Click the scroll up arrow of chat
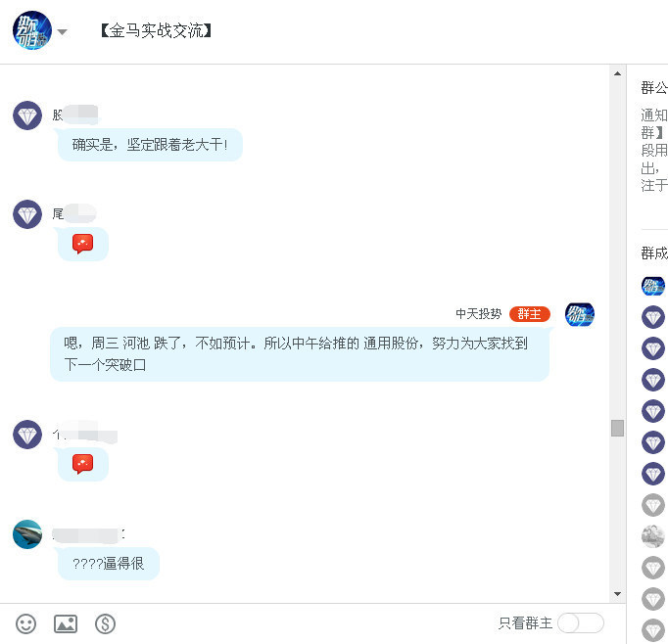This screenshot has width=668, height=644. (617, 73)
